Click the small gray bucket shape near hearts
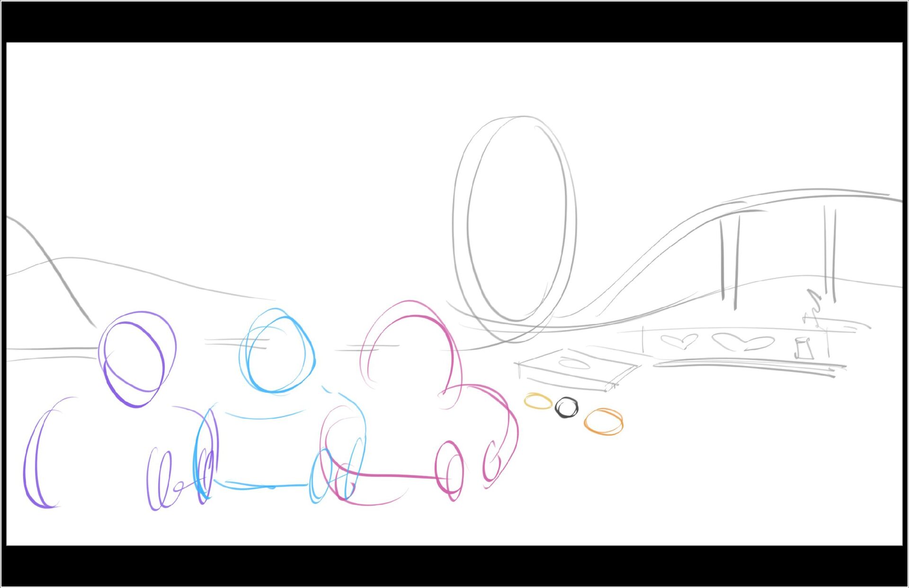Screen dimensions: 909x588 coord(803,348)
